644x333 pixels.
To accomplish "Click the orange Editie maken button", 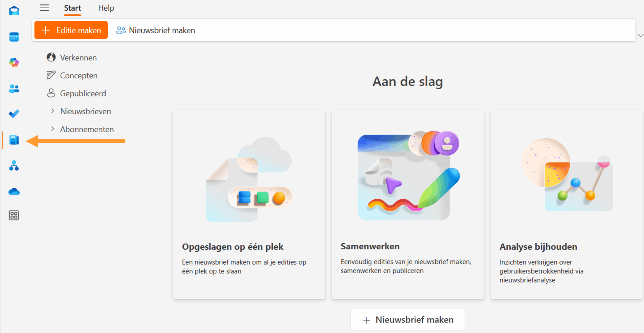I will (71, 30).
